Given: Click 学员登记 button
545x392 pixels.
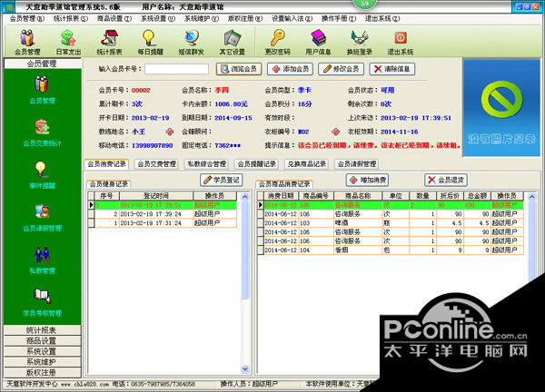Looking at the screenshot, I should [x=222, y=180].
